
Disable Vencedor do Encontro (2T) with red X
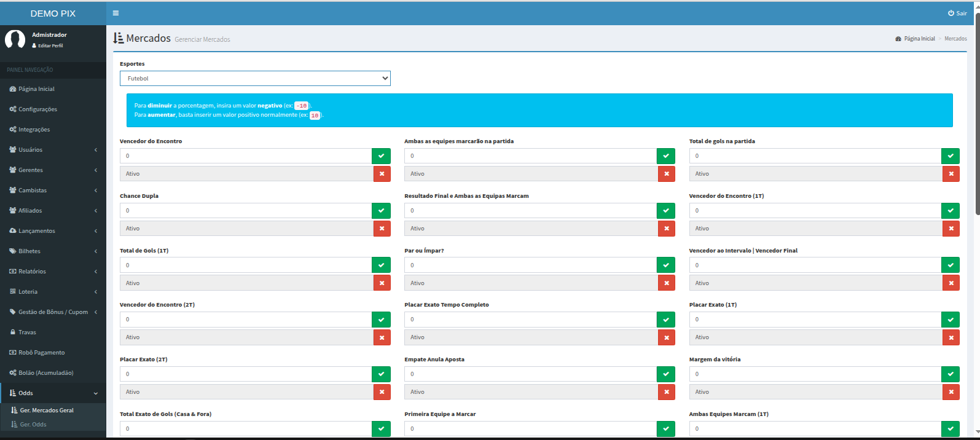tap(382, 337)
